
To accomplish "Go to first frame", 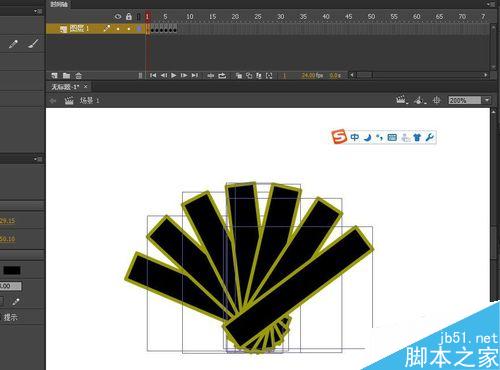I will 153,76.
